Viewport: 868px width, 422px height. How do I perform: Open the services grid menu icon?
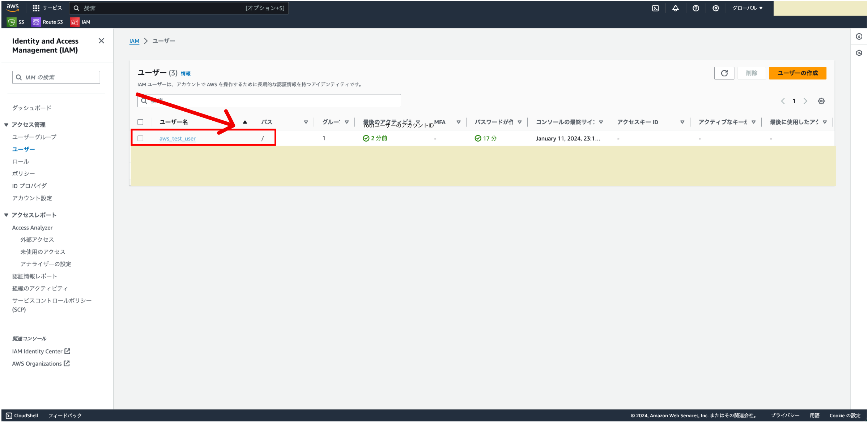36,8
